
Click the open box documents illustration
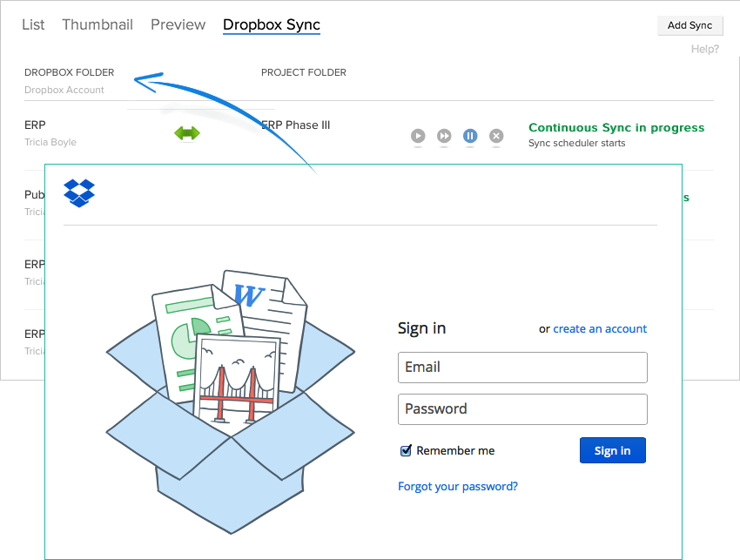(230, 400)
